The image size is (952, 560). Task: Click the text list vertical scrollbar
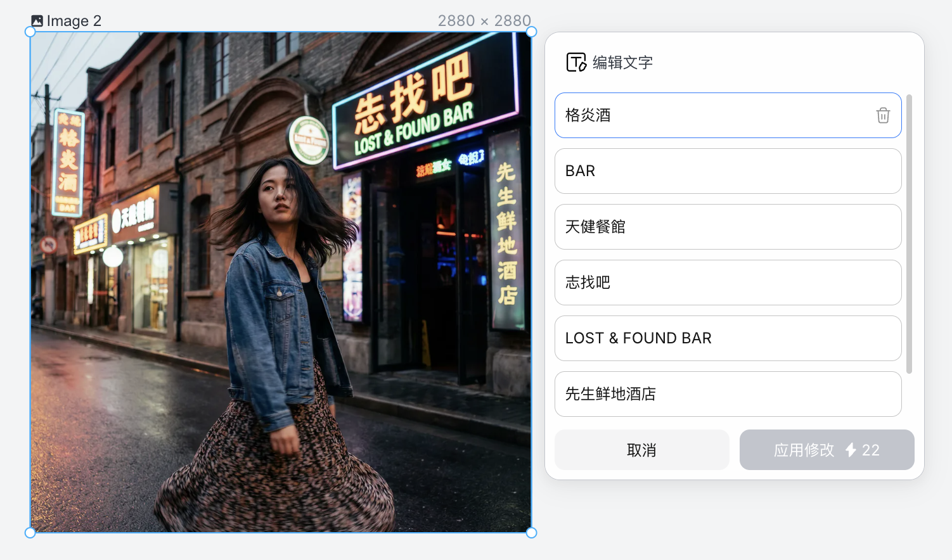point(909,234)
